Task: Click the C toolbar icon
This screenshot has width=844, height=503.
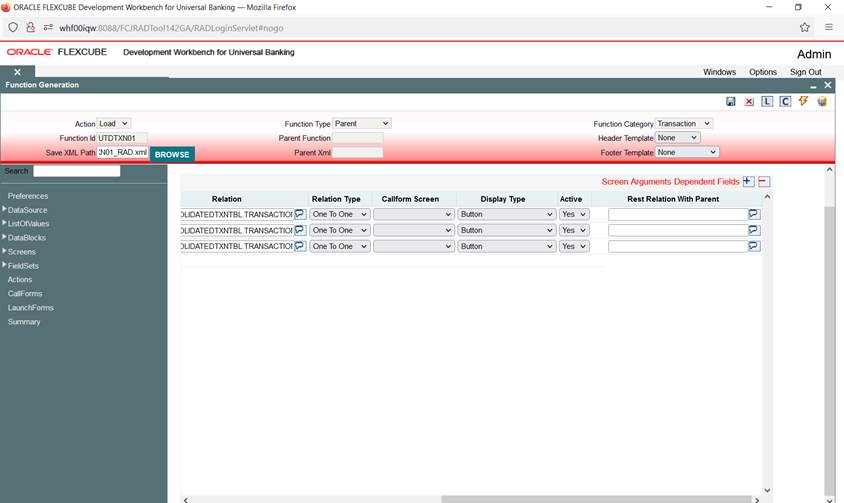Action: 785,101
